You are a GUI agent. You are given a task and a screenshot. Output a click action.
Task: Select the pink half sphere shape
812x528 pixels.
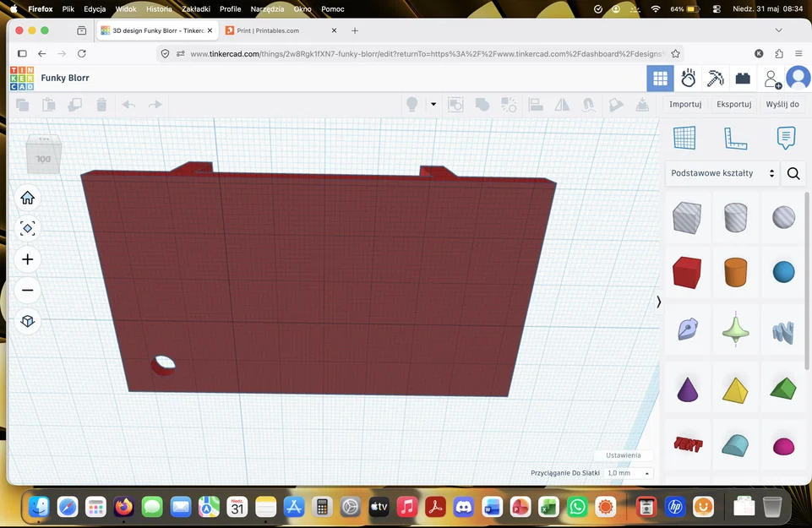tap(783, 446)
